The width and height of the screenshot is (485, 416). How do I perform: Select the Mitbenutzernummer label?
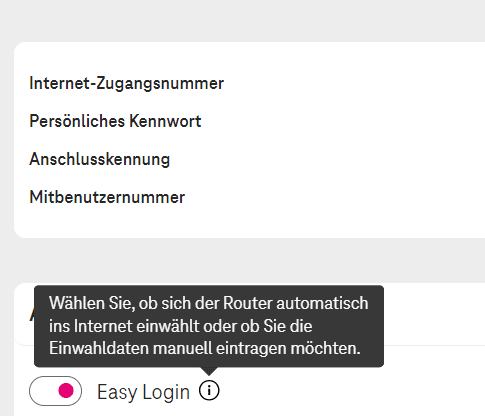click(x=107, y=197)
